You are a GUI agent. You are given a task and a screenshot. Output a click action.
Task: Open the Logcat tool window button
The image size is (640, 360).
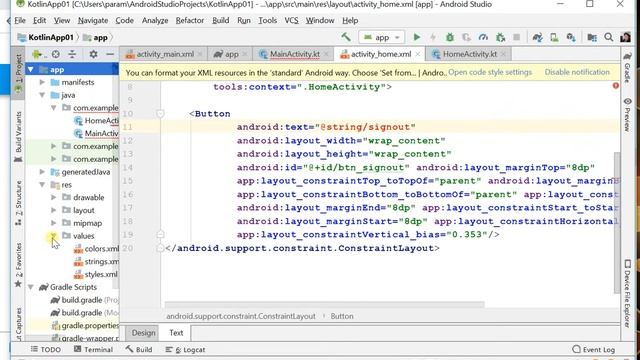coord(185,349)
